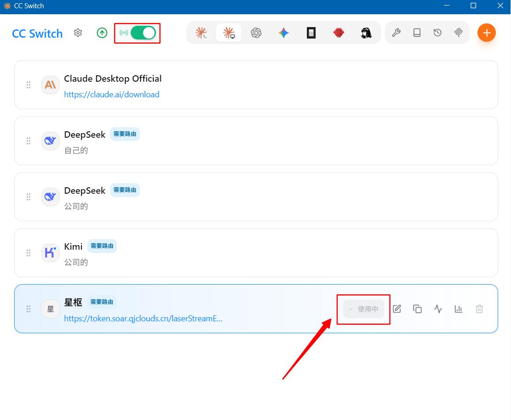511x420 pixels.
Task: Click the broadcast signal icon beside the switch
Action: point(124,33)
